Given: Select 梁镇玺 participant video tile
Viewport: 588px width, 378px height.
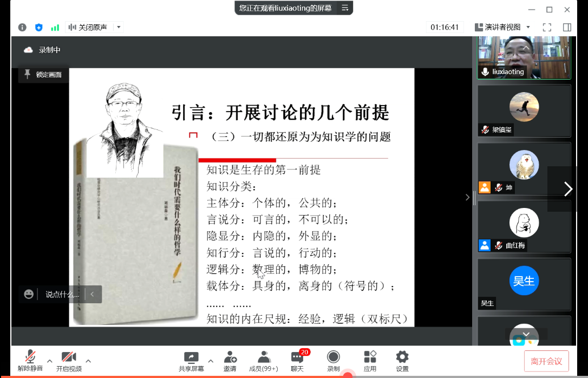Looking at the screenshot, I should pos(524,111).
